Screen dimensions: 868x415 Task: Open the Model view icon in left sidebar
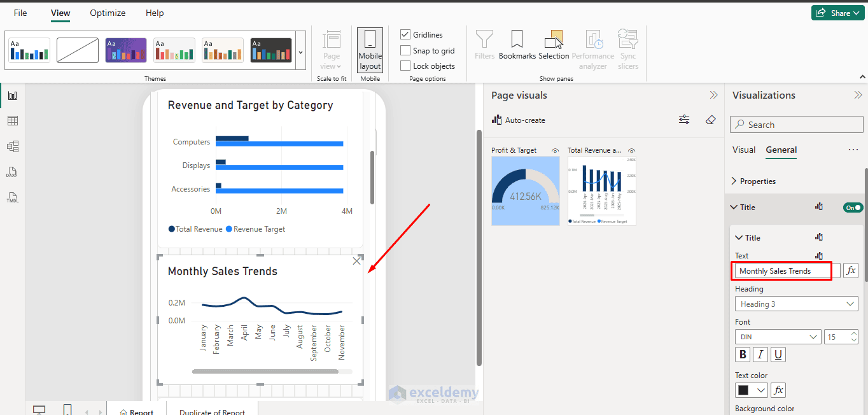(13, 146)
